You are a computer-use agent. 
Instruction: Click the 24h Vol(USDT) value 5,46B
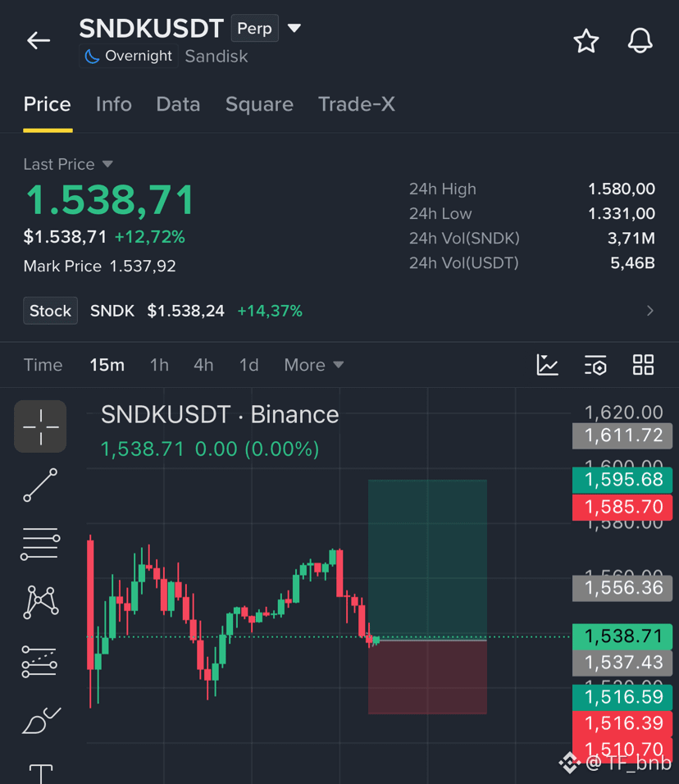tap(632, 263)
